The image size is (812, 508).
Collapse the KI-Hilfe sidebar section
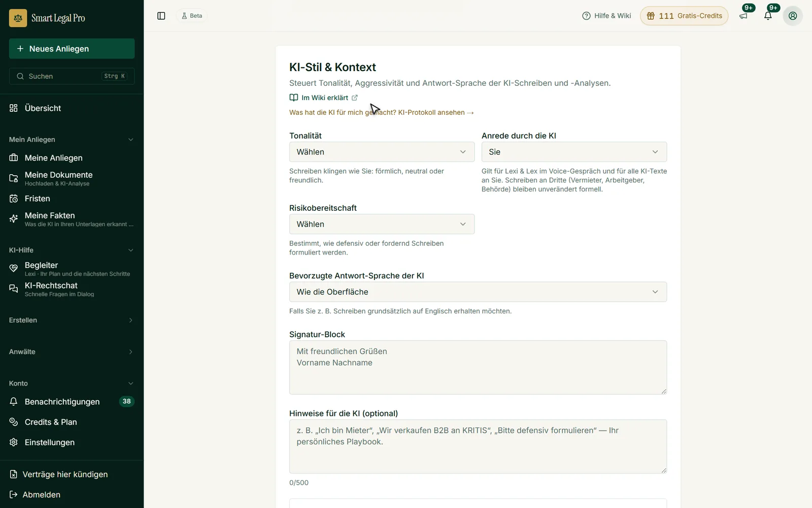tap(72, 250)
